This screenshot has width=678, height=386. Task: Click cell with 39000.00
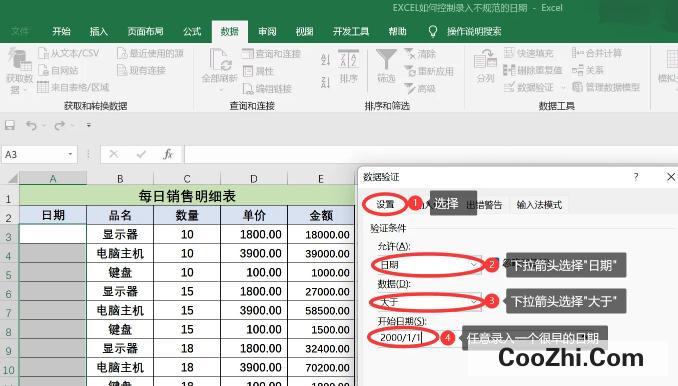pos(321,253)
